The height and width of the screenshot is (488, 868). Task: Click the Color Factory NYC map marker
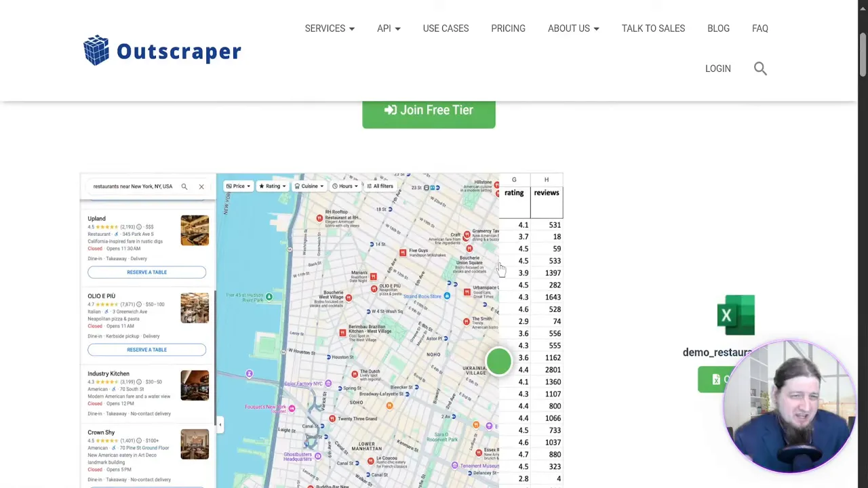[328, 384]
